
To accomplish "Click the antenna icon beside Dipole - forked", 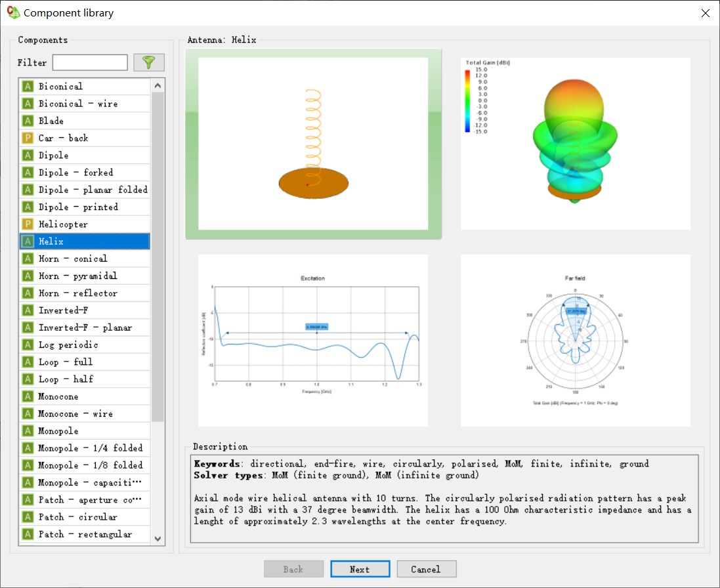I will (28, 173).
